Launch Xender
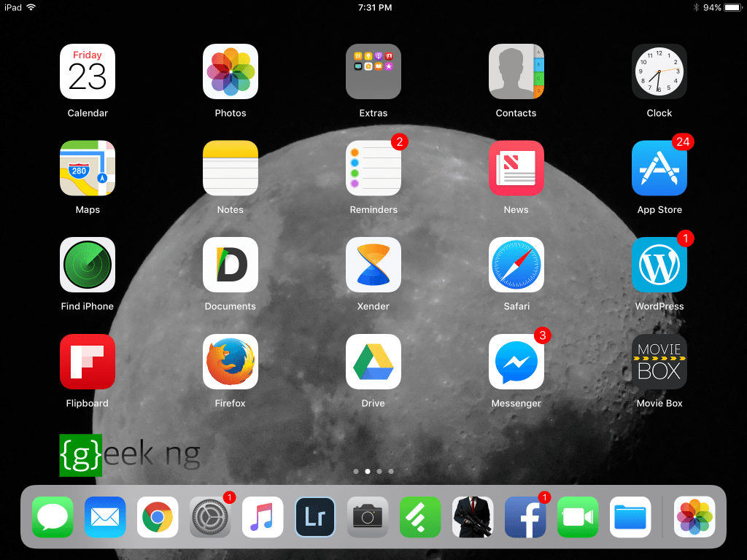Image resolution: width=747 pixels, height=560 pixels. [x=373, y=265]
